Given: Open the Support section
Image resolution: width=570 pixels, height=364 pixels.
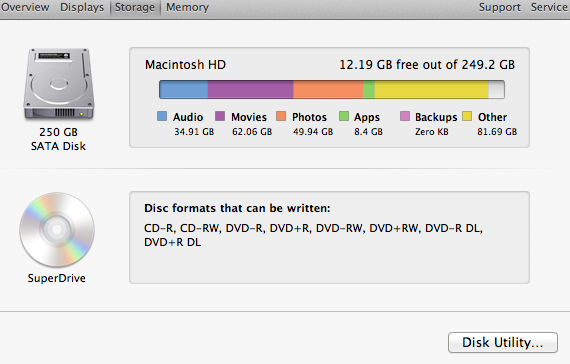Looking at the screenshot, I should [x=500, y=7].
